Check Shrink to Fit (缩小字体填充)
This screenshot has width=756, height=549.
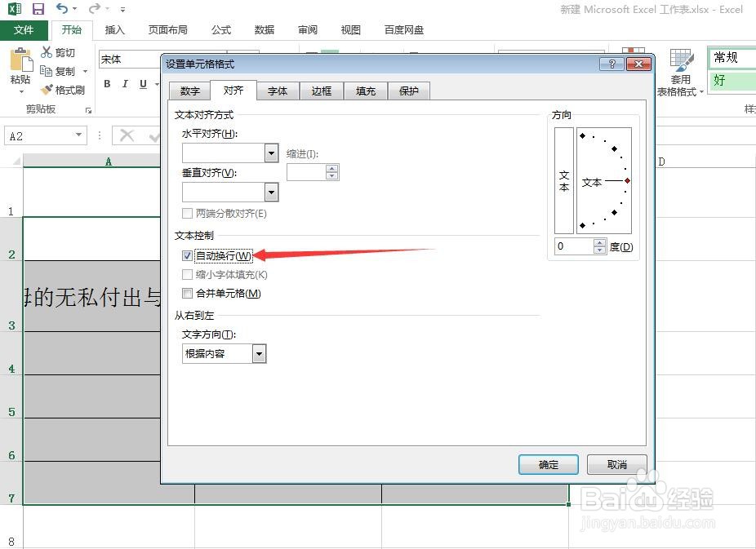(x=188, y=275)
